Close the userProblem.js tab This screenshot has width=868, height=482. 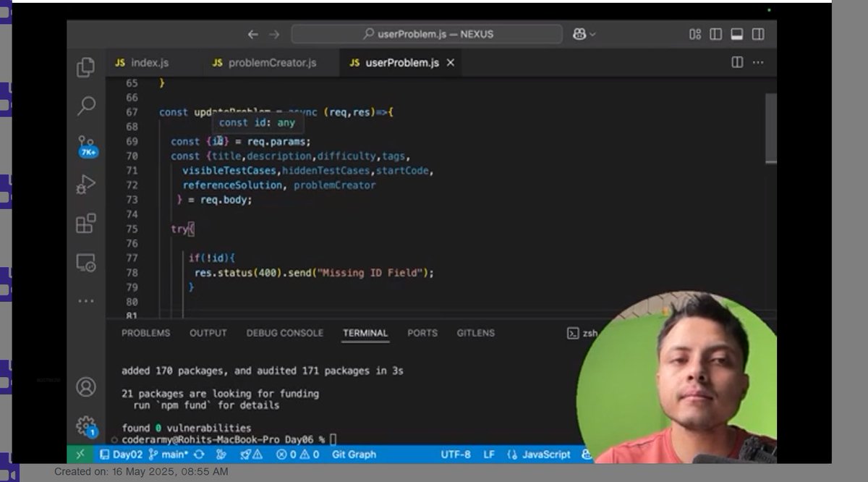450,63
